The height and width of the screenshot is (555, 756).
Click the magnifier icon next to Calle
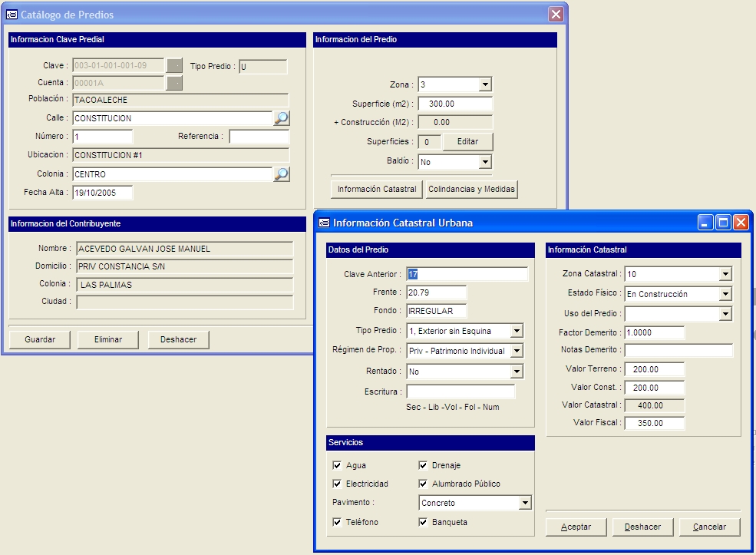tap(282, 118)
